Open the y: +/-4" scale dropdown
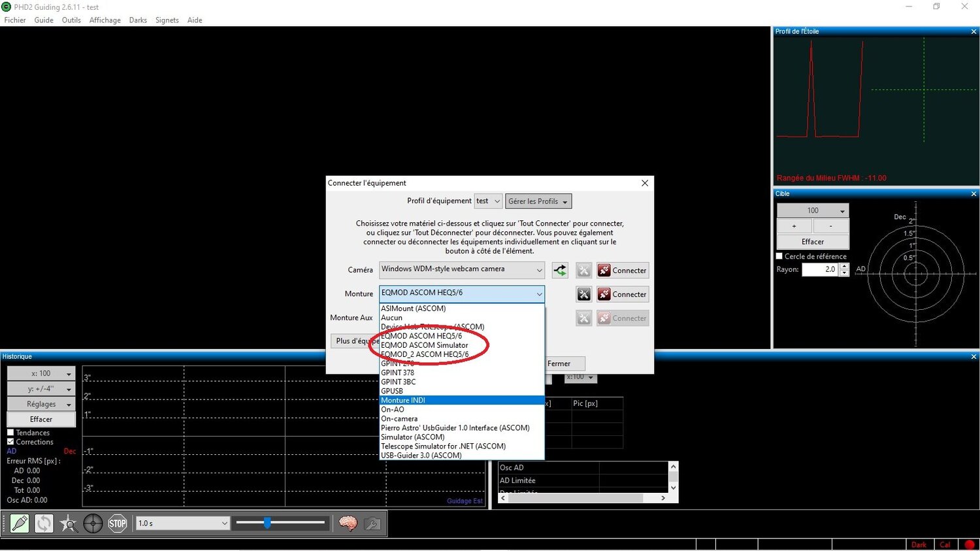This screenshot has height=551, width=980. [x=41, y=389]
